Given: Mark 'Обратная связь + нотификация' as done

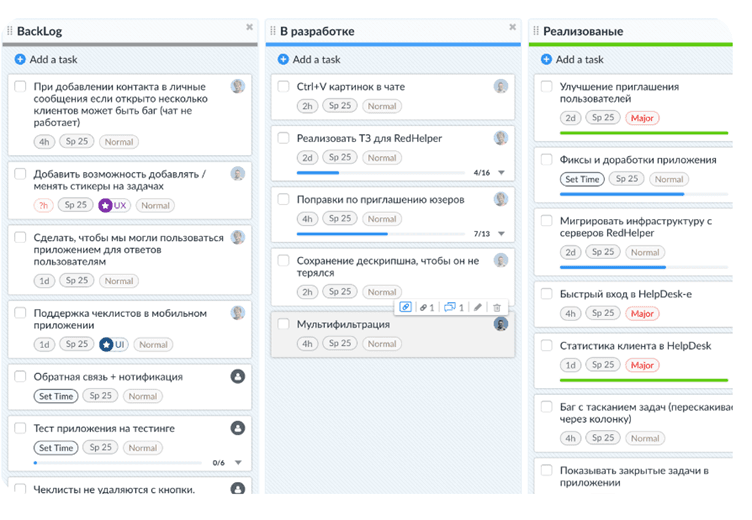Looking at the screenshot, I should (x=20, y=377).
